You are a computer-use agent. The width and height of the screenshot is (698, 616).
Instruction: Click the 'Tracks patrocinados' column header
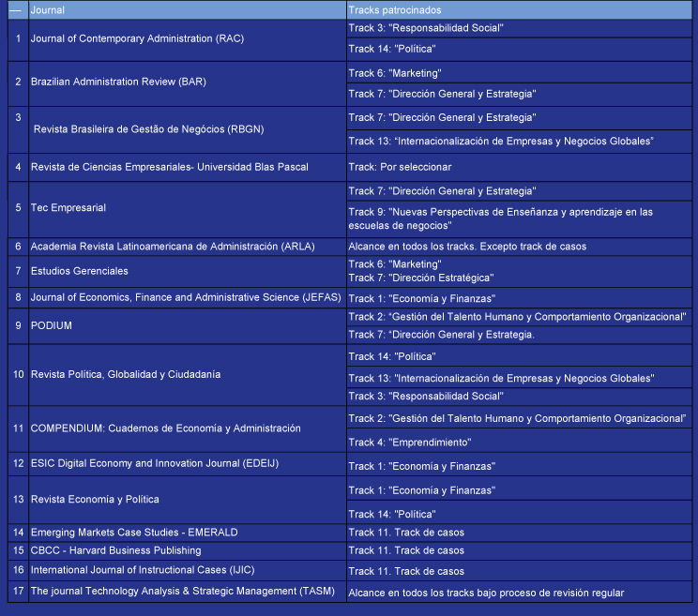pos(519,9)
